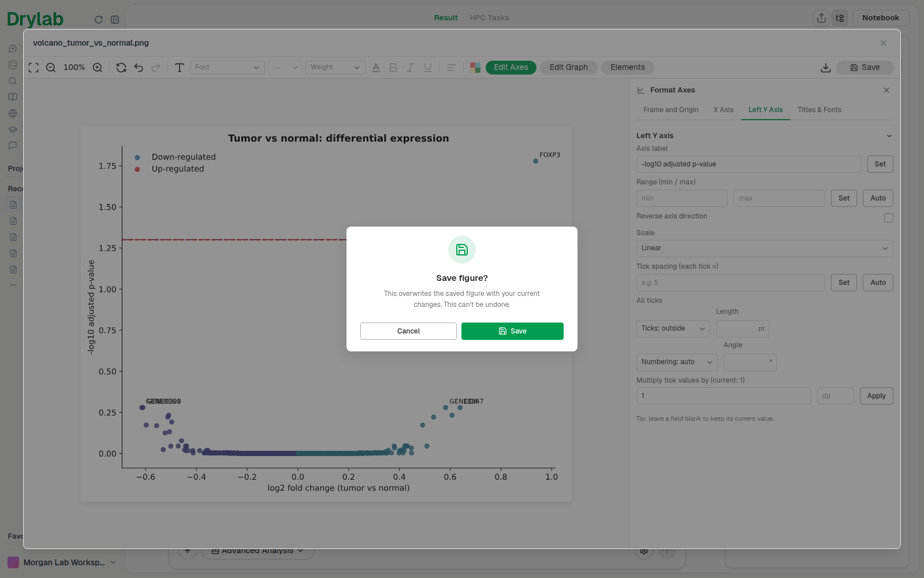Image resolution: width=924 pixels, height=578 pixels.
Task: Collapse the Left Y axis section
Action: coord(889,136)
